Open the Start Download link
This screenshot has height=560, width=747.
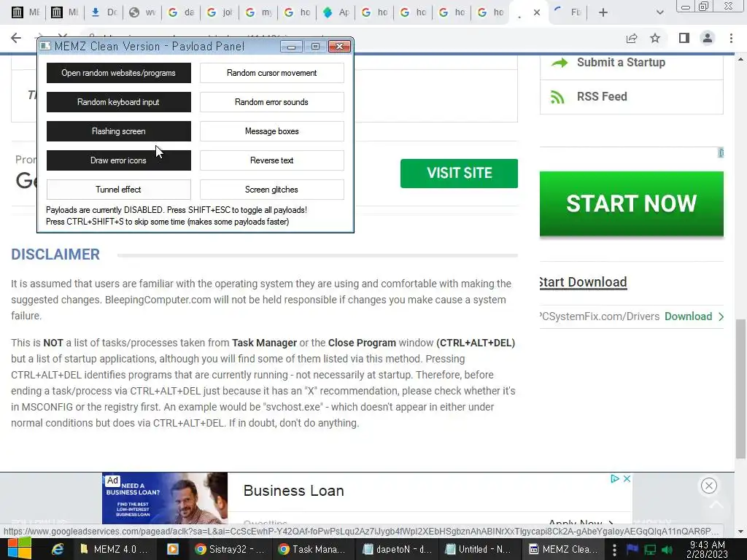583,282
